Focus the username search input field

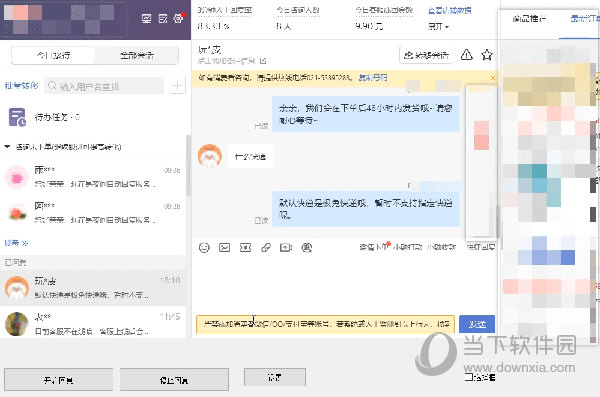[x=104, y=86]
